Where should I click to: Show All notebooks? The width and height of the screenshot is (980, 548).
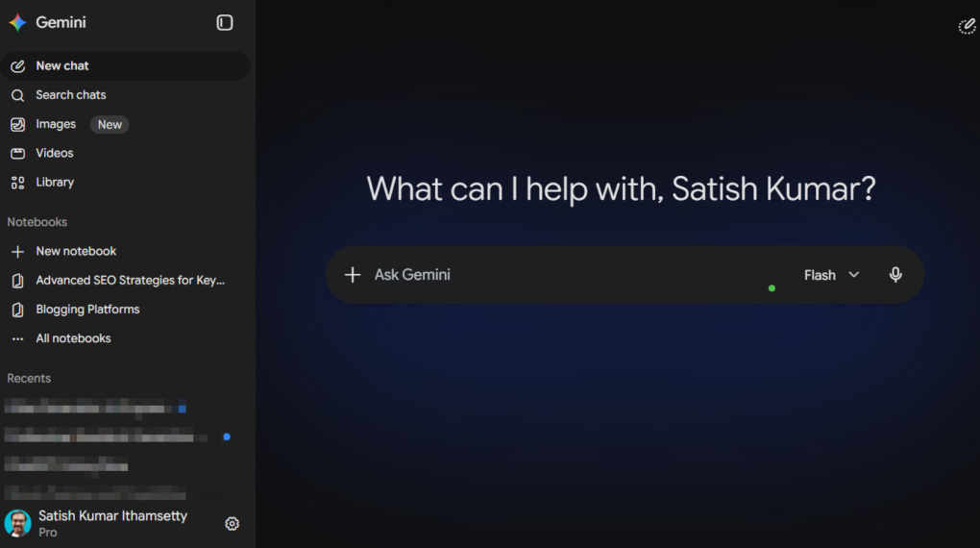tap(126, 339)
